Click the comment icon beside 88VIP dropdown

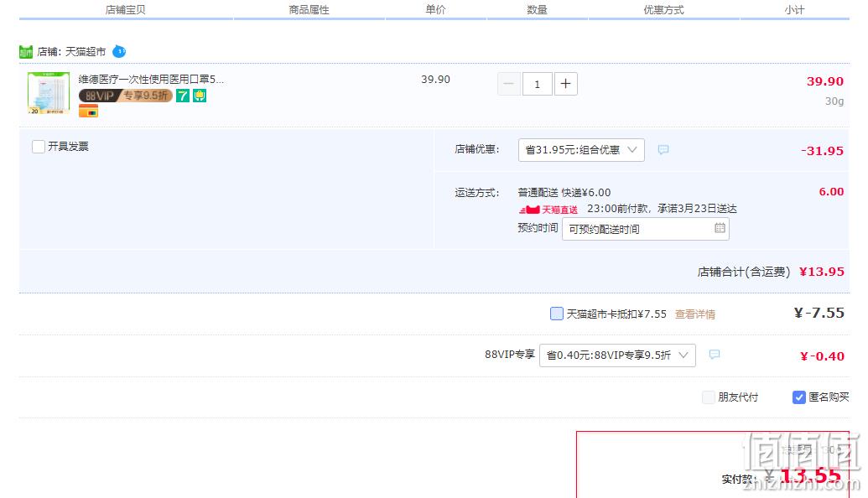pos(715,355)
